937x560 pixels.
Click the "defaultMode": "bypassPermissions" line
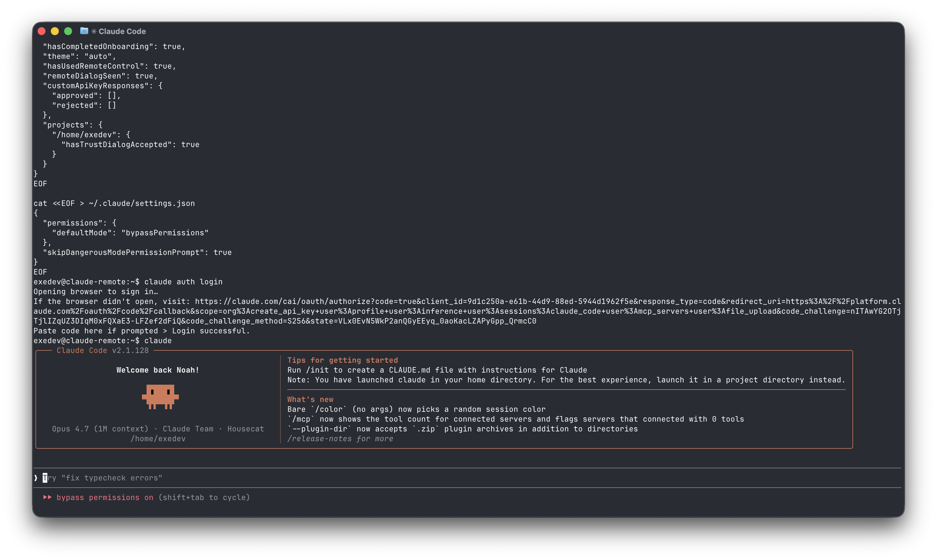coord(130,232)
